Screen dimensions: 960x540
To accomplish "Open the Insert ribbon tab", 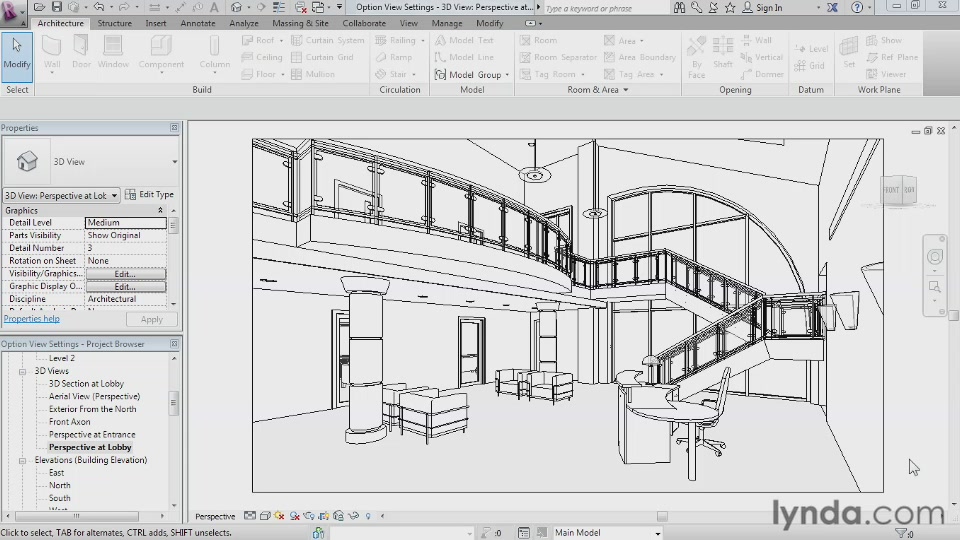I will 156,23.
